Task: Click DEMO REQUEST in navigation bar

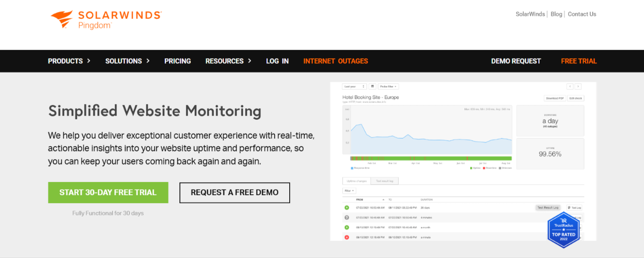Action: [516, 61]
